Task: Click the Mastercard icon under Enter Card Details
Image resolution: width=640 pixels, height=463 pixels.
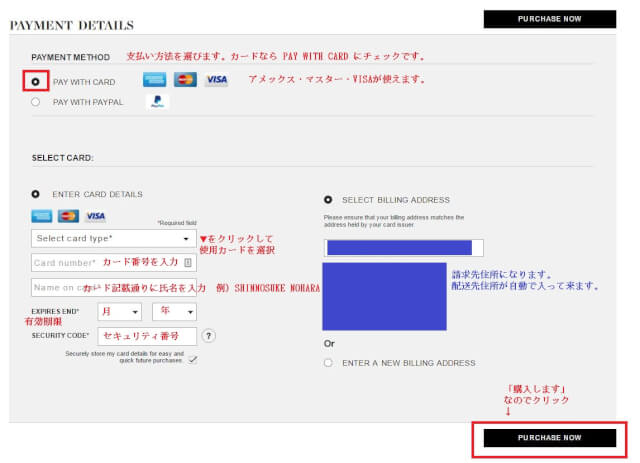Action: [68, 215]
